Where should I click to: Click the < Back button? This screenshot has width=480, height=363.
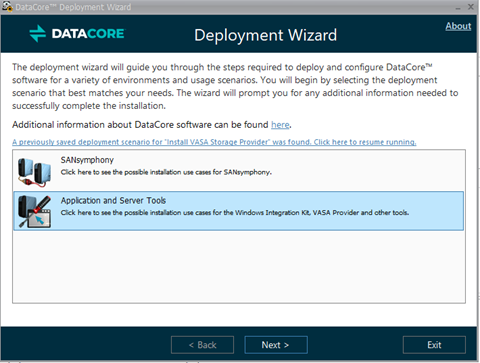pos(202,345)
